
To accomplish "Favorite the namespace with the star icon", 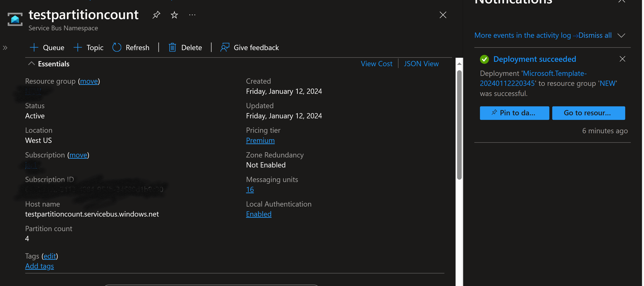I will 174,15.
